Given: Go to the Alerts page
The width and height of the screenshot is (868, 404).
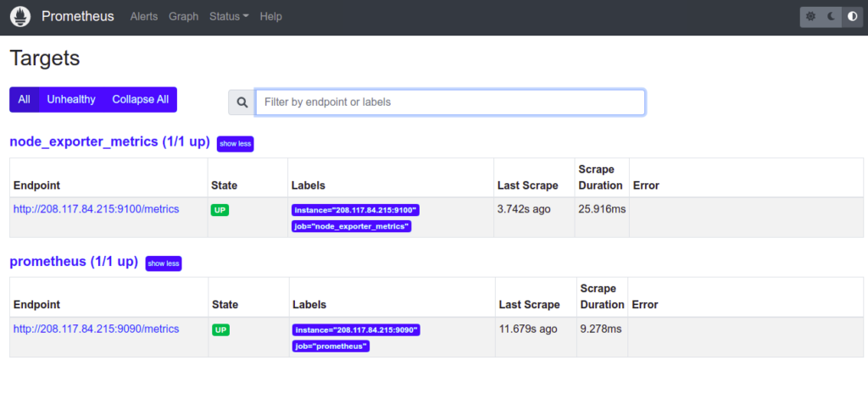Looking at the screenshot, I should (144, 17).
